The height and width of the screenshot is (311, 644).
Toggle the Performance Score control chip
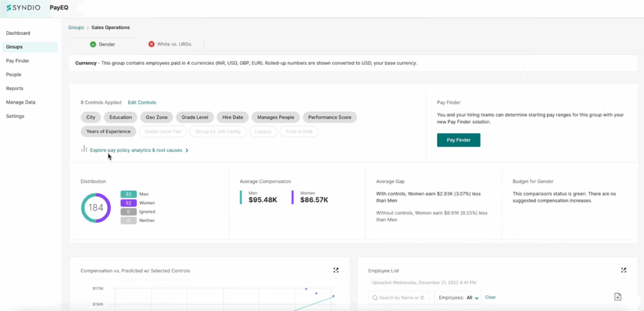point(330,117)
